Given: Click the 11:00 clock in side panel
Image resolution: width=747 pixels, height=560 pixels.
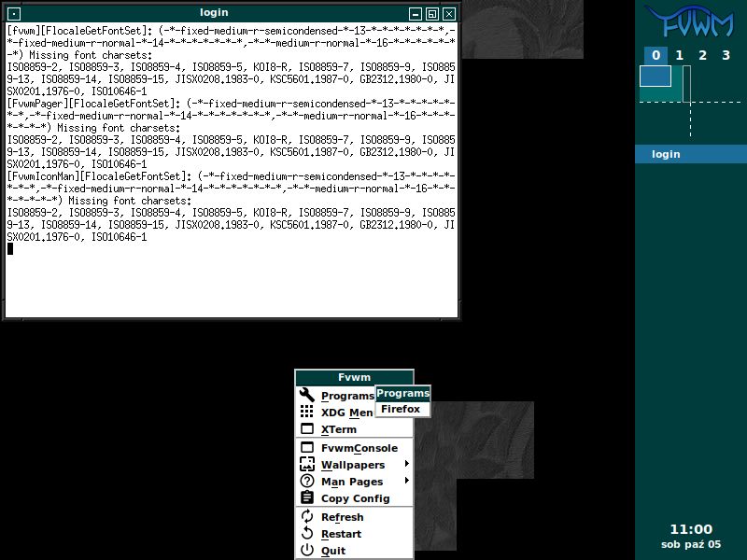Looking at the screenshot, I should click(x=691, y=529).
